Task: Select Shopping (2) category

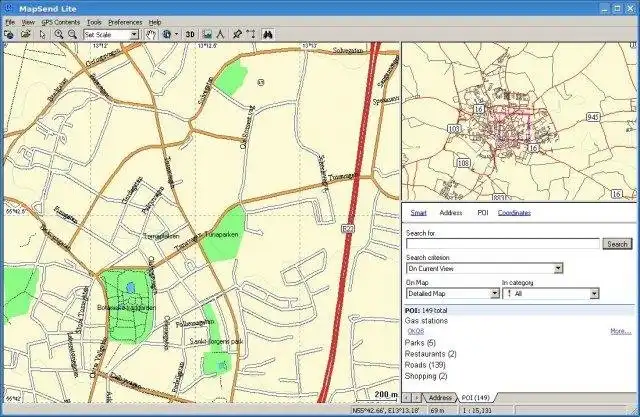Action: coord(426,376)
